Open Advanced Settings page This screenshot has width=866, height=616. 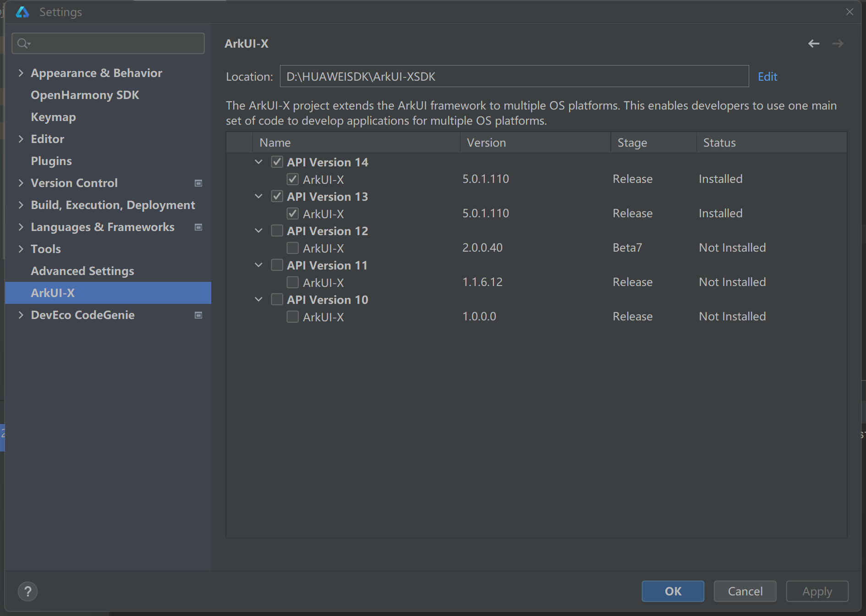(82, 271)
